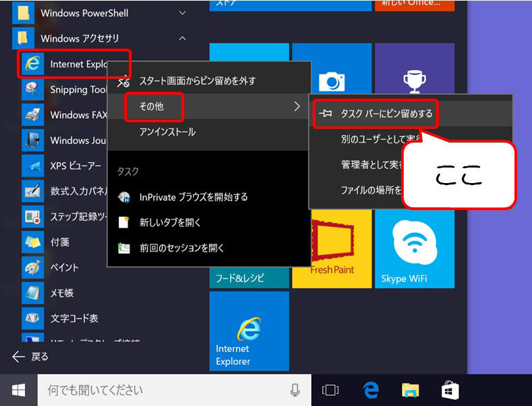The image size is (532, 406).
Task: Click the ペイント label
Action: pos(64,268)
